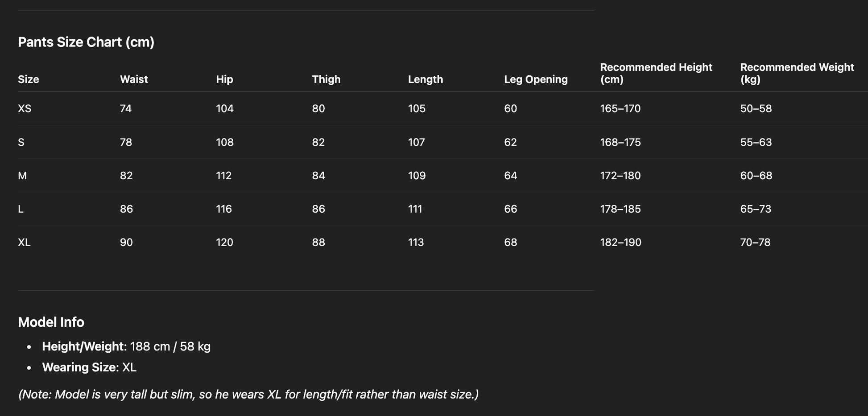The width and height of the screenshot is (868, 416).
Task: Click the Height/Weight model info line
Action: pyautogui.click(x=126, y=346)
